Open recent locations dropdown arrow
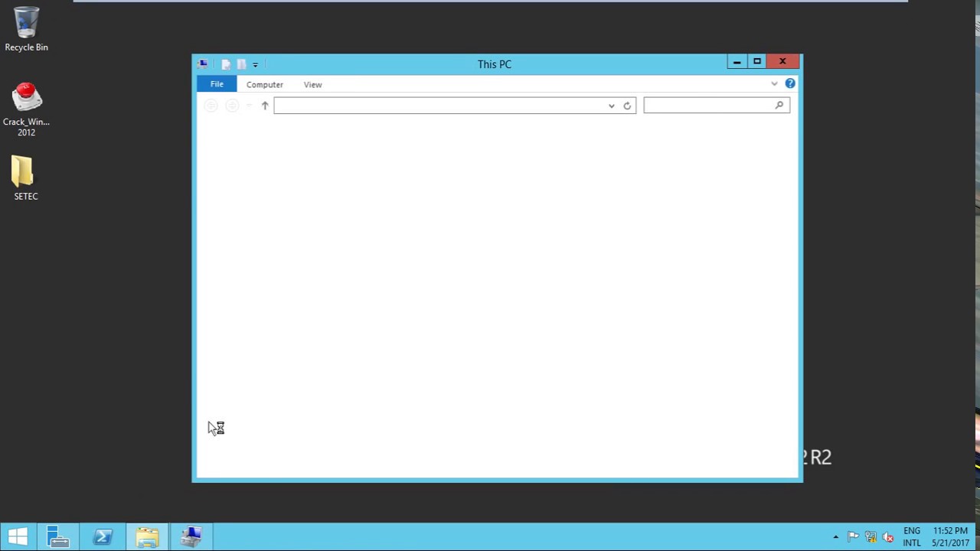The width and height of the screenshot is (980, 551). click(x=249, y=106)
